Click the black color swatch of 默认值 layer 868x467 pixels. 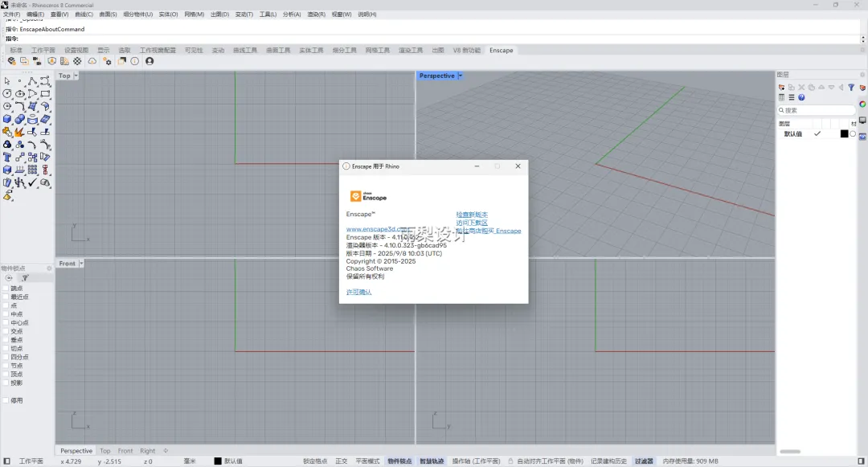click(x=844, y=134)
